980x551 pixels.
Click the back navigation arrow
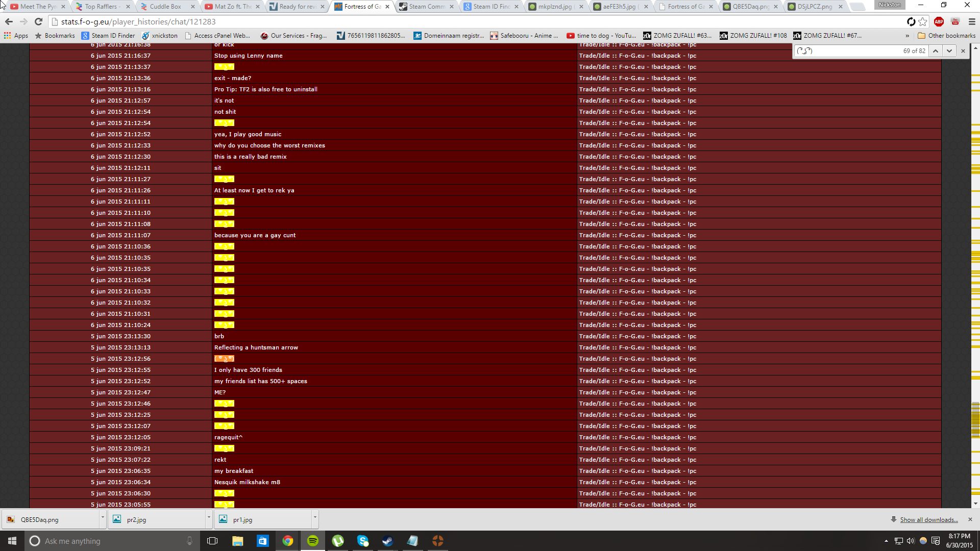pos(9,21)
